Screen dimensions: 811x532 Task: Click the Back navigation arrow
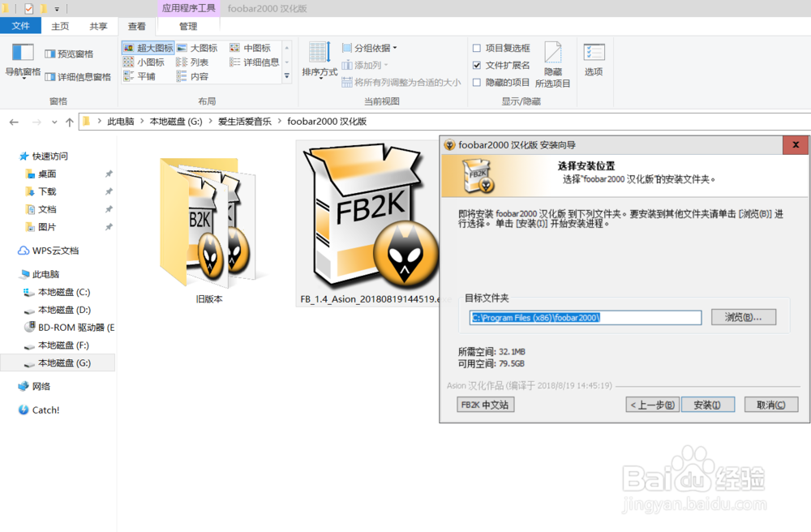click(14, 122)
